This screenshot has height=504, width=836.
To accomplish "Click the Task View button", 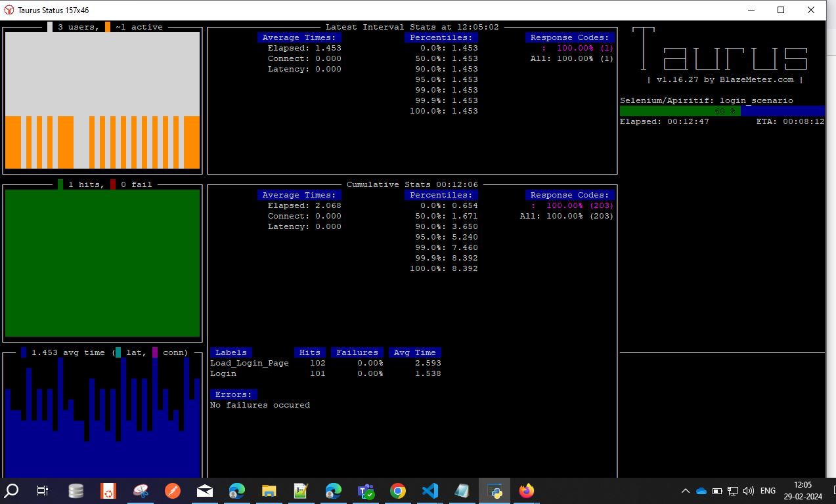I will tap(42, 491).
